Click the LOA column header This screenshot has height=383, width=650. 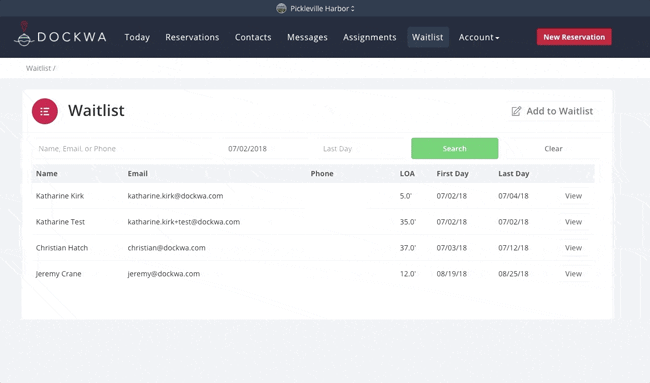coord(407,174)
